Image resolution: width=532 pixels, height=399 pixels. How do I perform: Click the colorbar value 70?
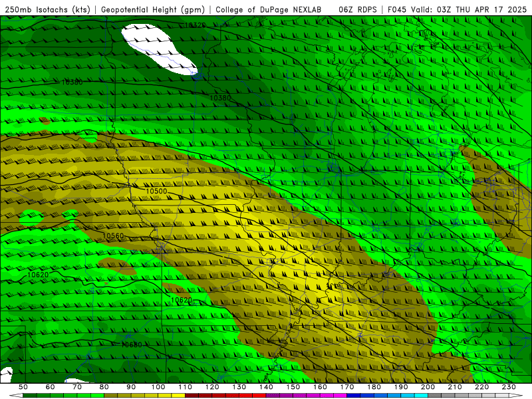click(x=77, y=387)
